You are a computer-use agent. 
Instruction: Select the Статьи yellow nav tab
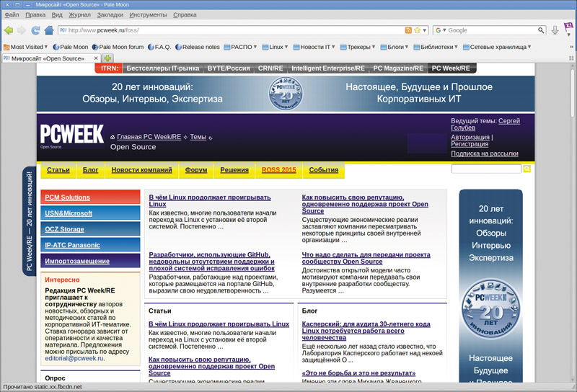58,170
